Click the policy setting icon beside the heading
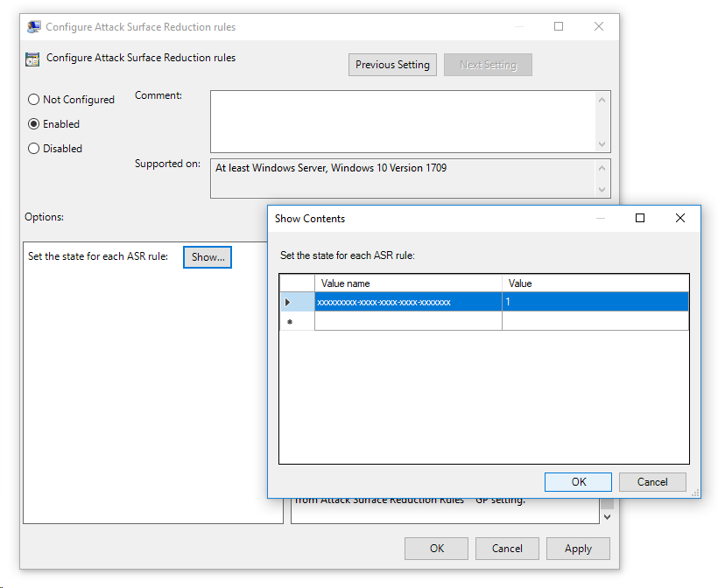 [x=33, y=59]
